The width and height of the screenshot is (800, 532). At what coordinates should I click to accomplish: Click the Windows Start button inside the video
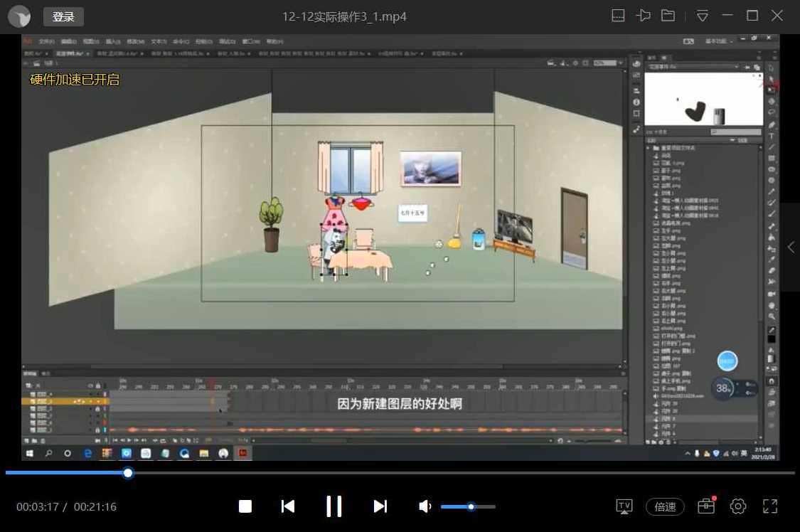pos(28,452)
